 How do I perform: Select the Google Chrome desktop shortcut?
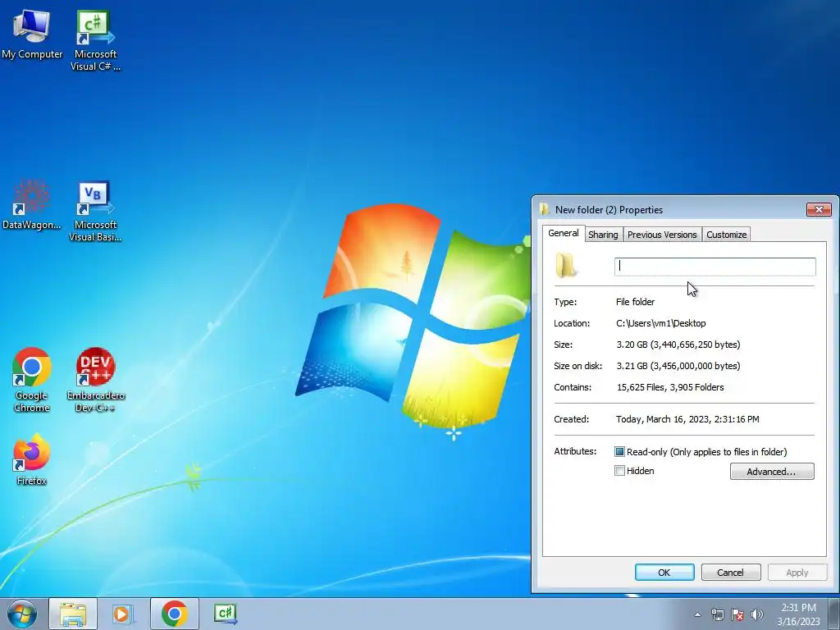tap(32, 381)
